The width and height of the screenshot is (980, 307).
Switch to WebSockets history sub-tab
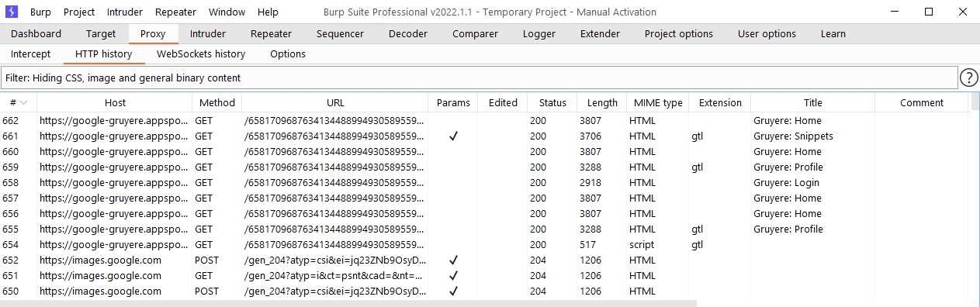click(x=201, y=54)
